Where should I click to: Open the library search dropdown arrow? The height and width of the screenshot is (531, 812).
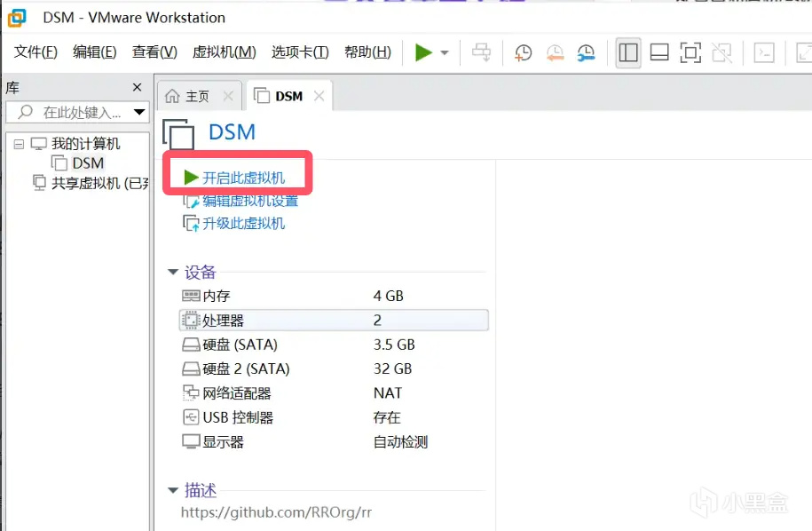(138, 112)
